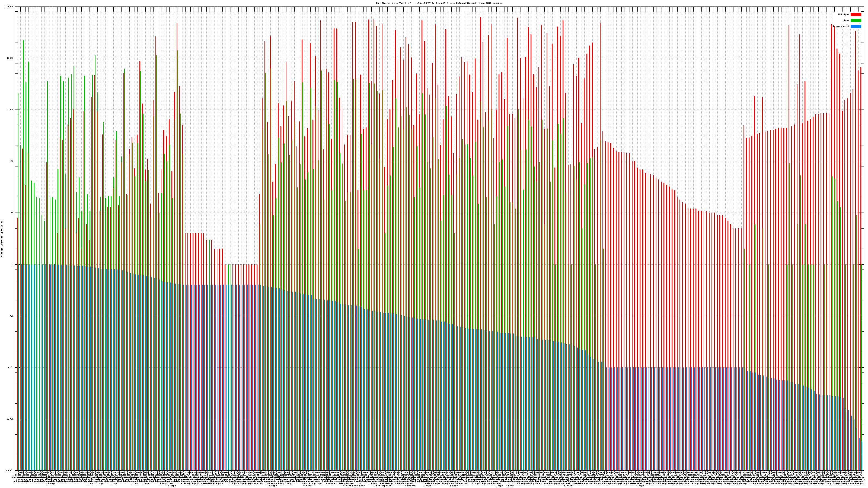Viewport: 868px width, 488px height.
Task: Click the 1000 y-axis tick label
Action: 11,110
